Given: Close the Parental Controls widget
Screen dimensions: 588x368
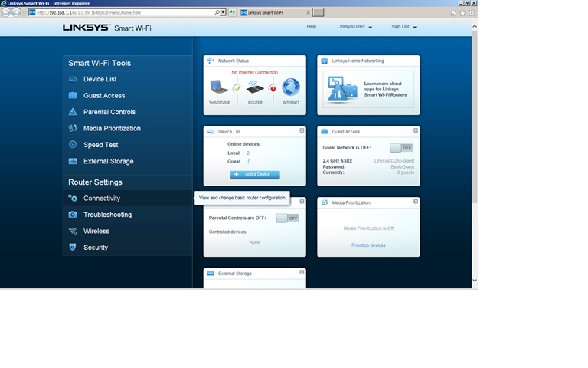Looking at the screenshot, I should coord(302,202).
